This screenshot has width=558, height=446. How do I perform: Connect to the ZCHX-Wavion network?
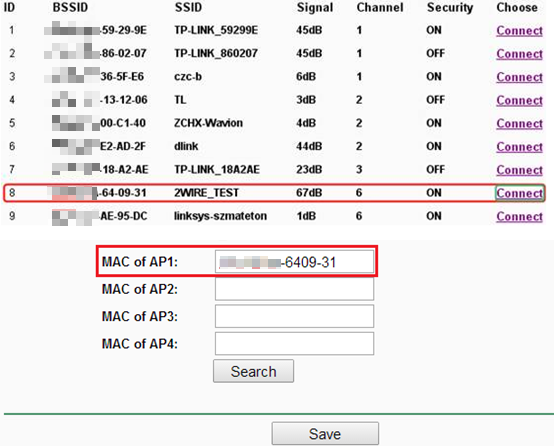[x=519, y=124]
